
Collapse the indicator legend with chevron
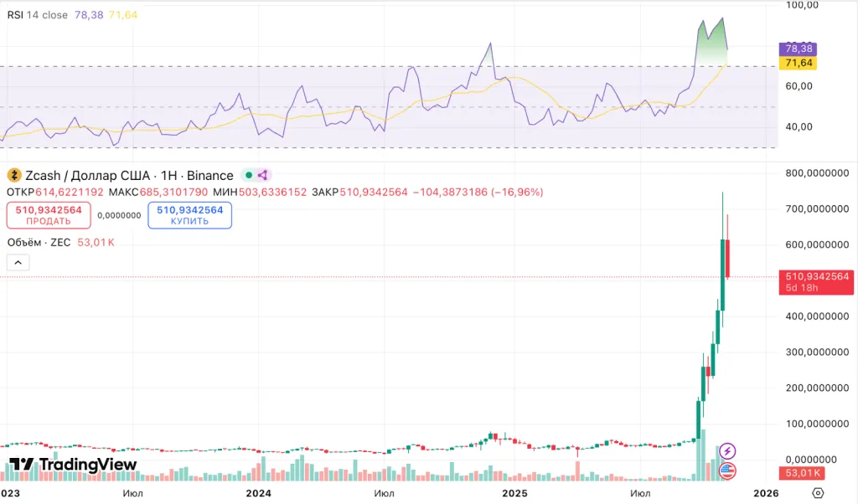click(18, 262)
